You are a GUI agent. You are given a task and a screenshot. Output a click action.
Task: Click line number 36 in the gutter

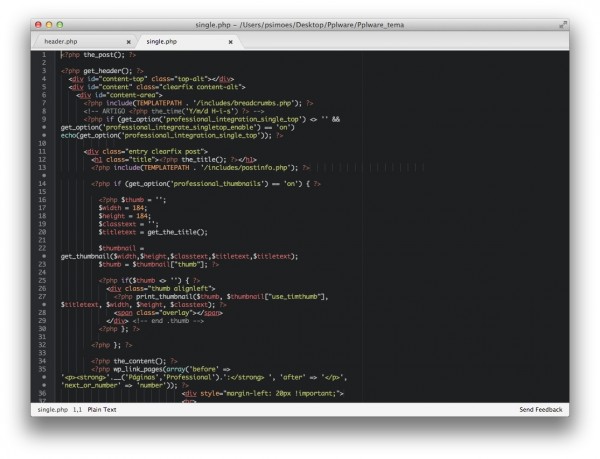pyautogui.click(x=42, y=393)
